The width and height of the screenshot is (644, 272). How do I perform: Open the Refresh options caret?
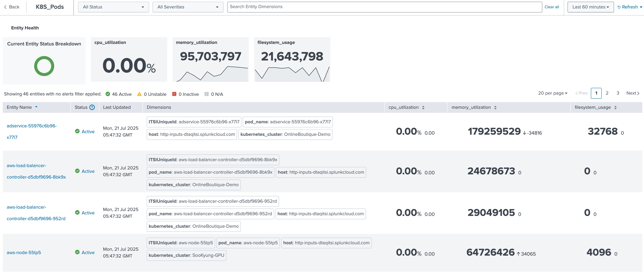(x=641, y=7)
